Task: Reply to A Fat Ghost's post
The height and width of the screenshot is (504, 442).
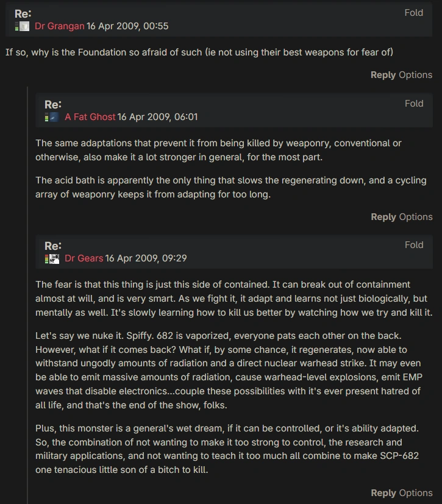Action: tap(383, 217)
